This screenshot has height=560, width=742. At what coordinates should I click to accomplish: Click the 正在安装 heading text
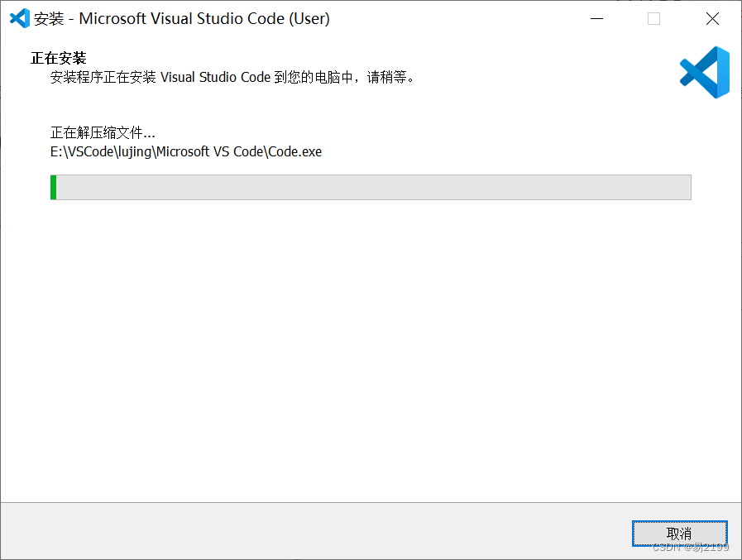pos(58,58)
